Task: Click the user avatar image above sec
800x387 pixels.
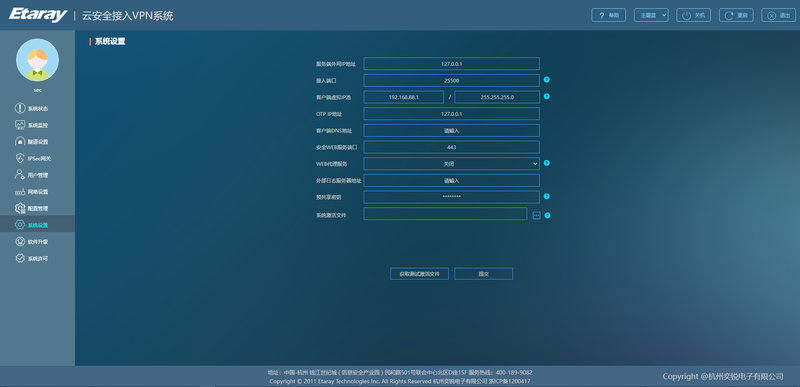Action: point(37,60)
